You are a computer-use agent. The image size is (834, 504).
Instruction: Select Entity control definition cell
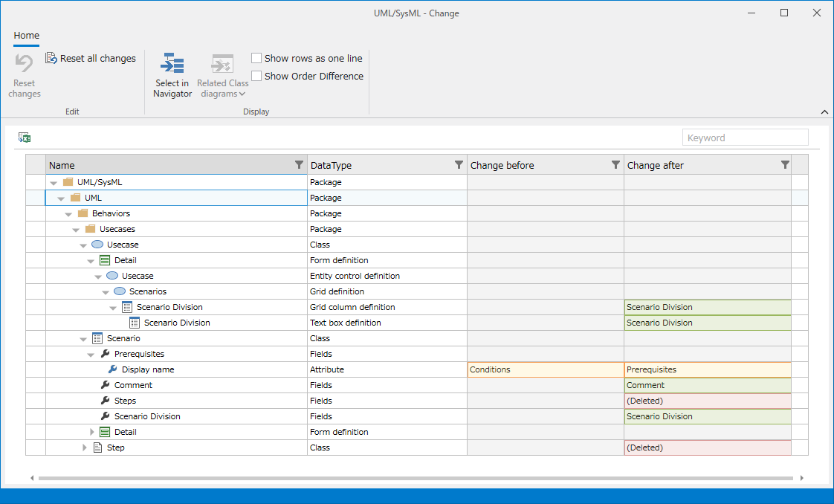click(x=387, y=276)
